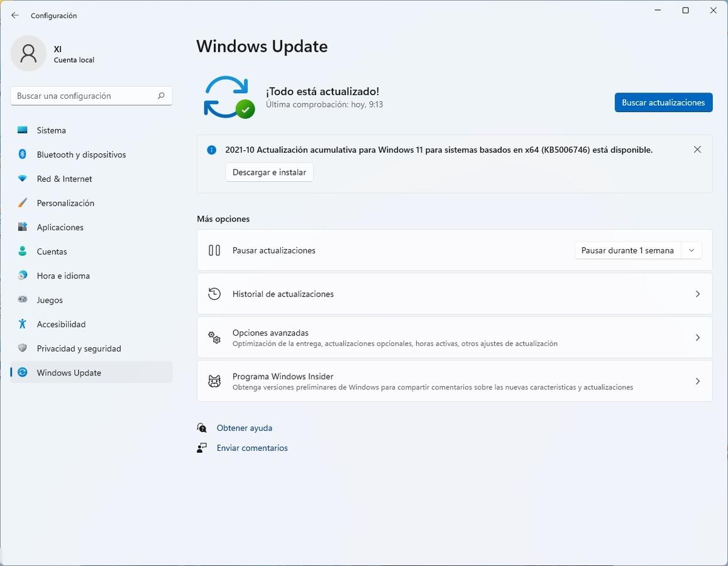This screenshot has width=728, height=566.
Task: Click the Juegos gamepad icon
Action: point(22,299)
